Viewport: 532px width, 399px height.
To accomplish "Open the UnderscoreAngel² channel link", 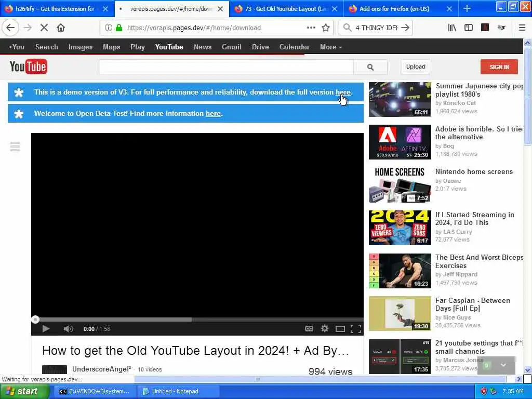I will [101, 369].
